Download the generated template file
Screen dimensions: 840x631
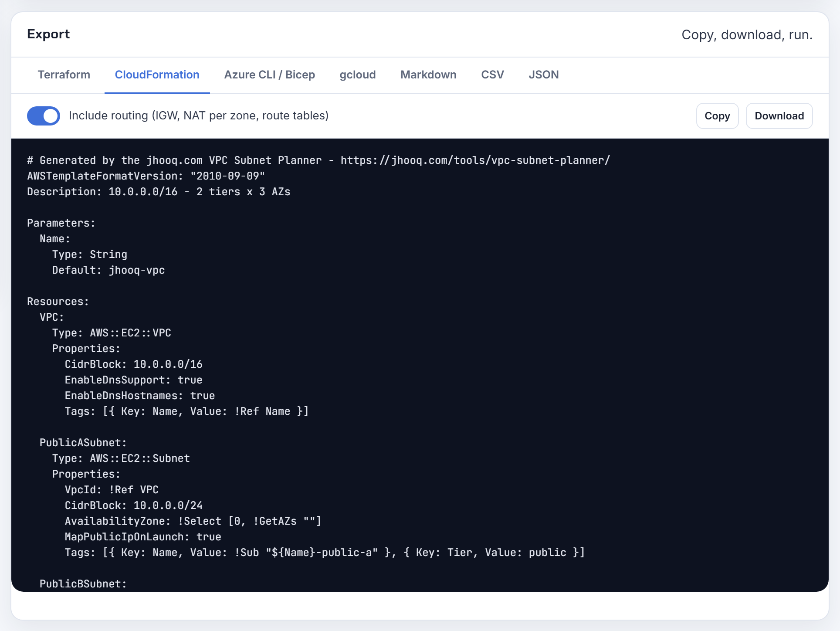pos(779,116)
